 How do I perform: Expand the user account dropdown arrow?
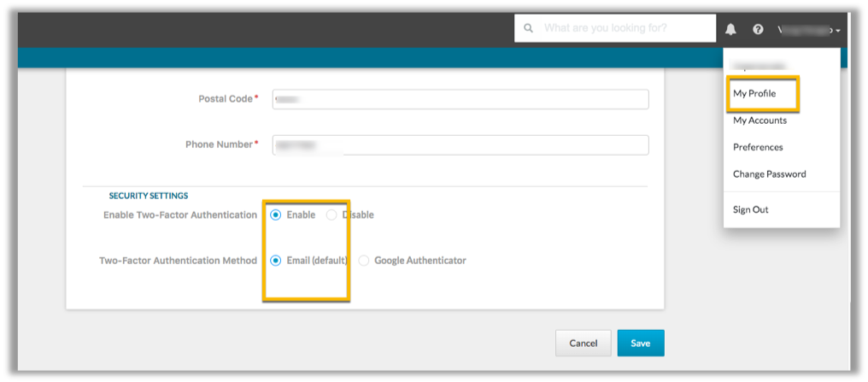point(839,31)
